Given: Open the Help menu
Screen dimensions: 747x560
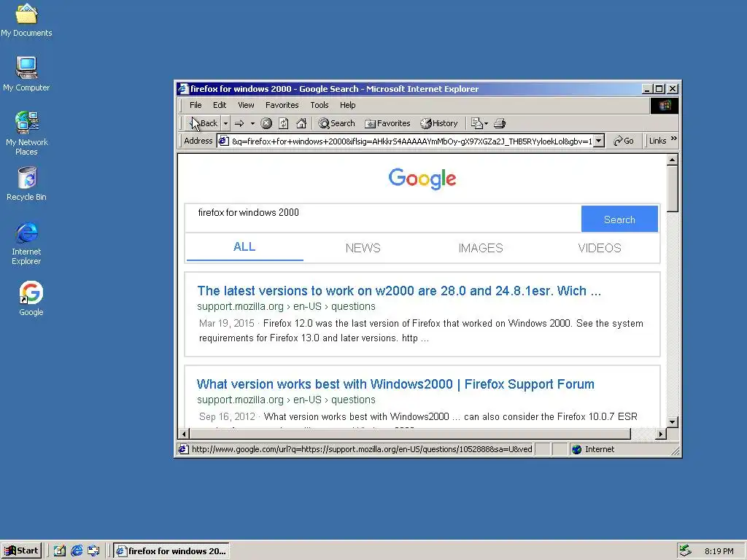Looking at the screenshot, I should coord(347,105).
